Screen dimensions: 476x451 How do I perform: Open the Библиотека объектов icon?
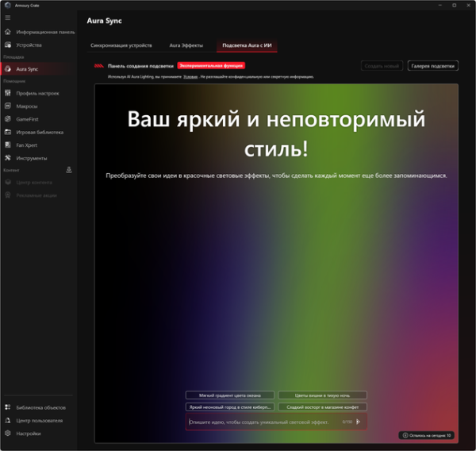[8, 407]
